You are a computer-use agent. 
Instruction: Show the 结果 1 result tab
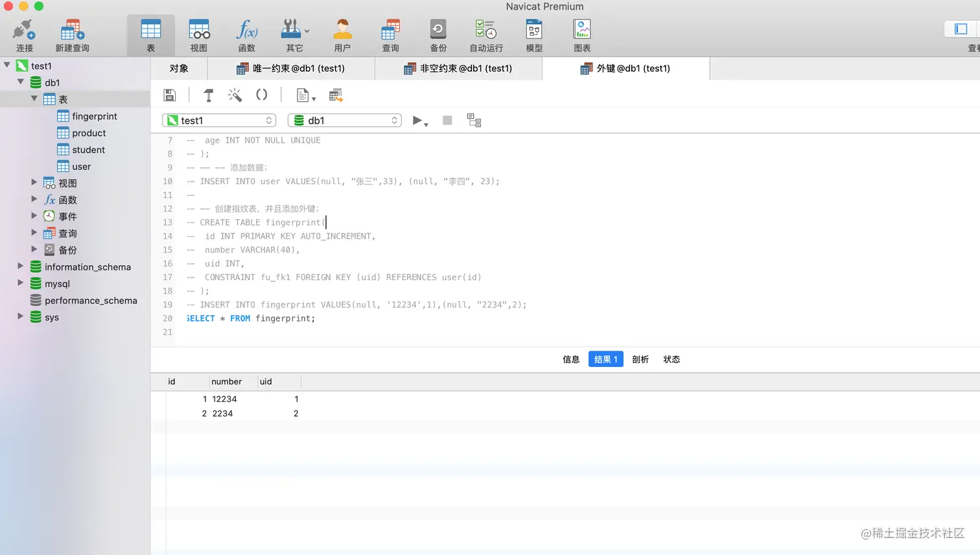(x=605, y=359)
